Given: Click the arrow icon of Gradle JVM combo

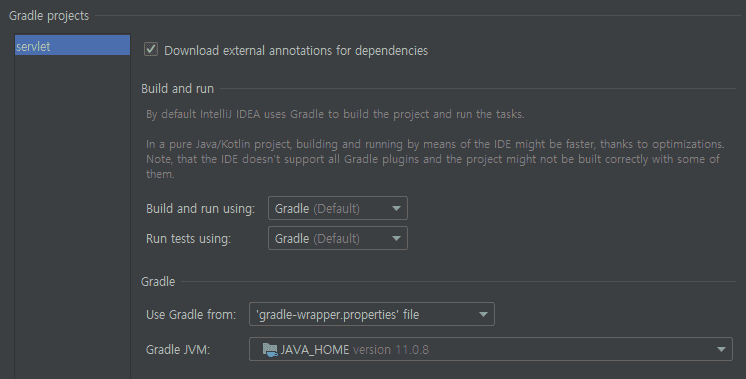Looking at the screenshot, I should [x=721, y=350].
